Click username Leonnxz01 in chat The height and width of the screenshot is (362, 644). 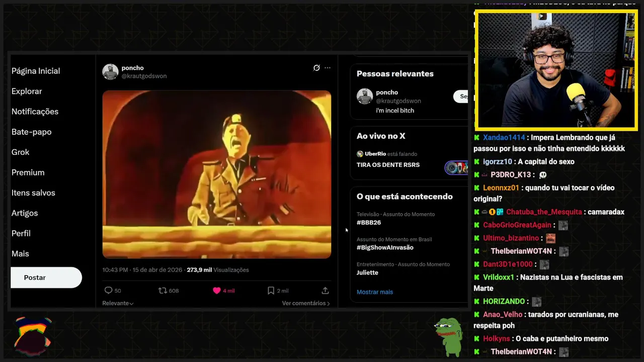pyautogui.click(x=501, y=188)
